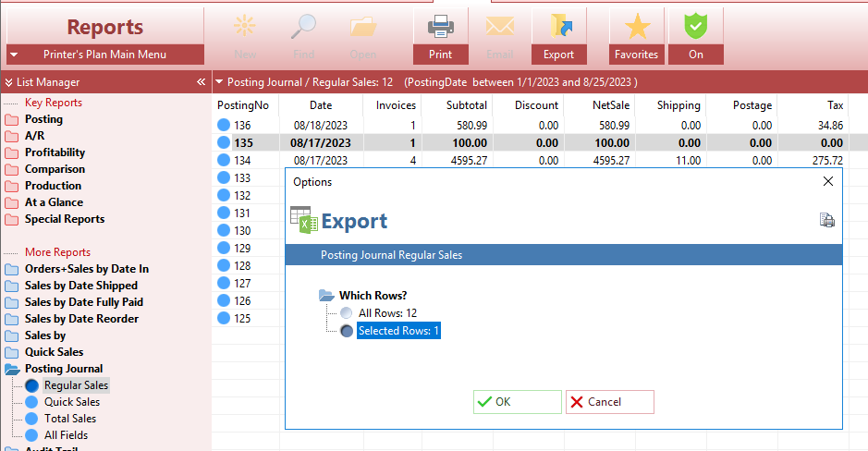Screen dimensions: 868x451
Task: Open the Posting Journal header dropdown arrow
Action: (x=219, y=82)
